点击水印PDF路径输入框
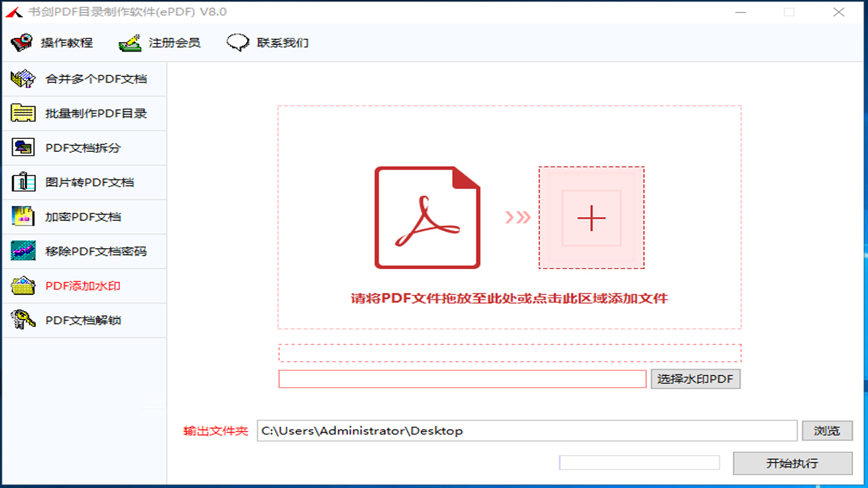Image resolution: width=868 pixels, height=488 pixels. click(462, 379)
